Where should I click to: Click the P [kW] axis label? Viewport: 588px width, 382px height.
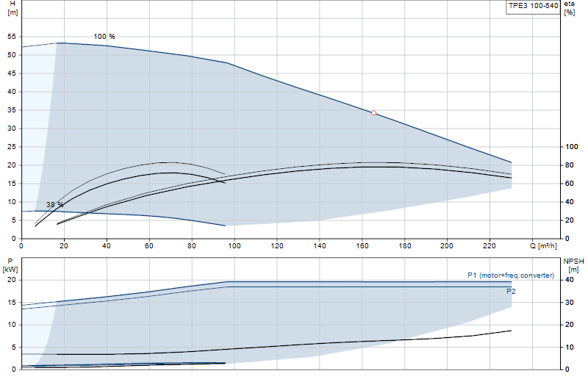click(x=10, y=265)
